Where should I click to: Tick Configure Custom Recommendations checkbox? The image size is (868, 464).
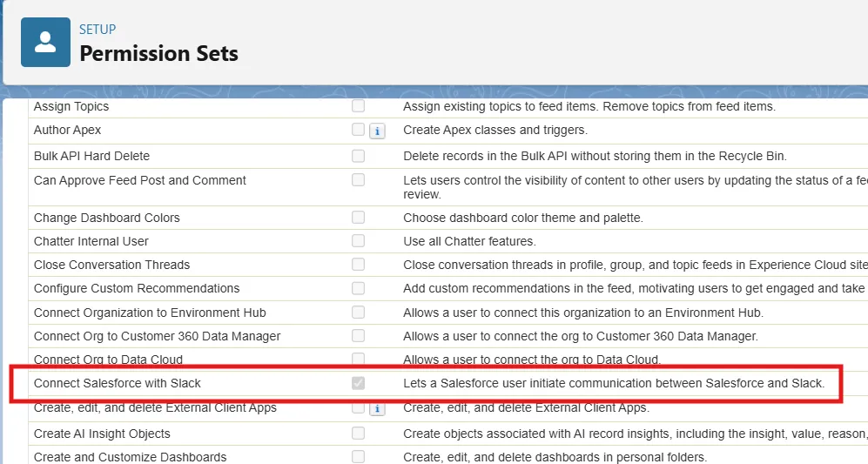[358, 288]
